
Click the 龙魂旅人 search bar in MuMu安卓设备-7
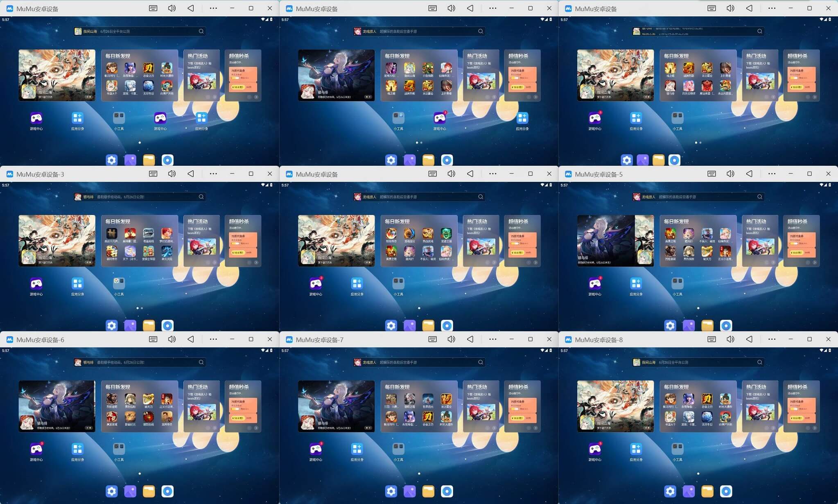pyautogui.click(x=419, y=362)
